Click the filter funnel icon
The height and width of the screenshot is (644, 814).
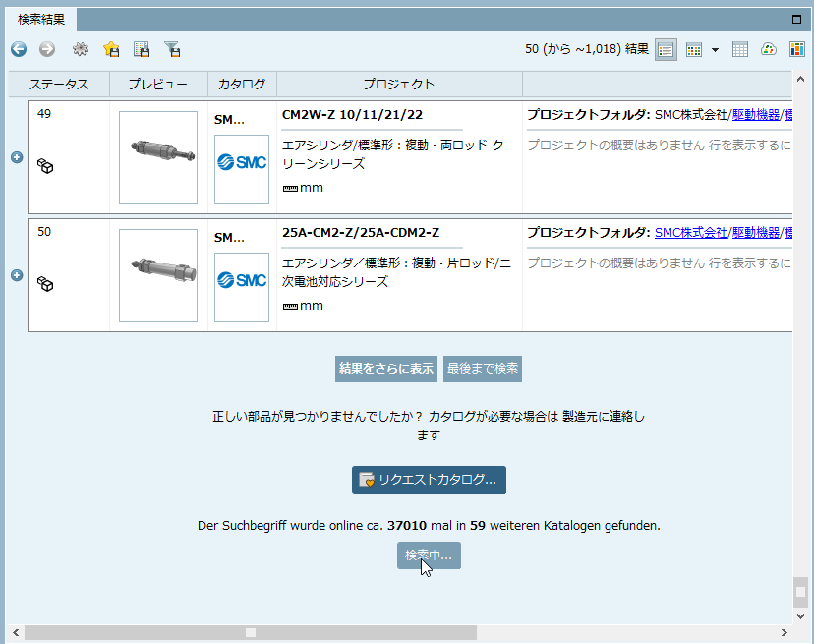(172, 49)
